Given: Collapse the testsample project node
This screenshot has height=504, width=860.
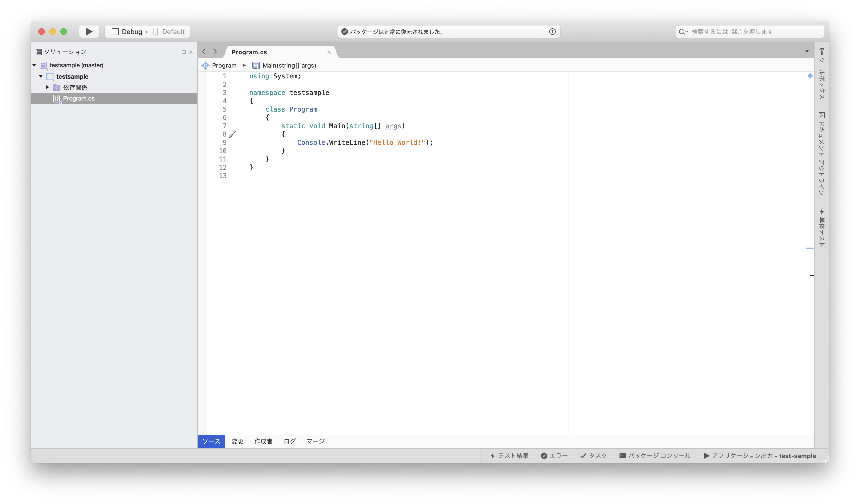Looking at the screenshot, I should (x=41, y=76).
